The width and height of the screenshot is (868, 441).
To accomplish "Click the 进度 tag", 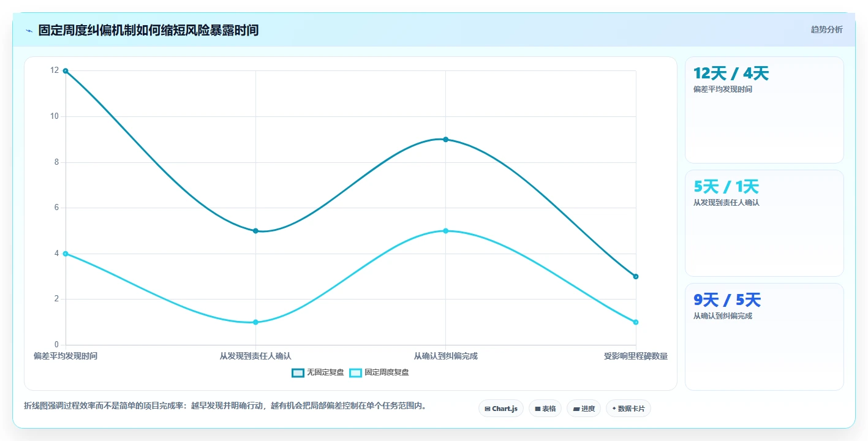I will tap(584, 409).
